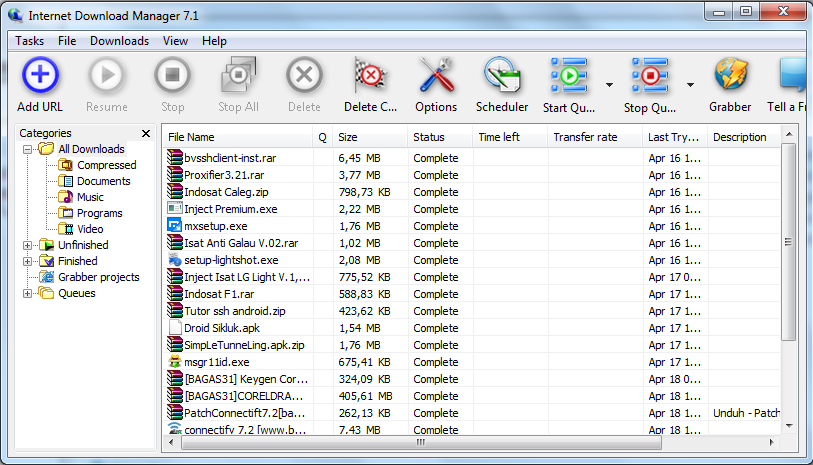The height and width of the screenshot is (465, 813).
Task: Open the Stop Queue dropdown arrow
Action: pyautogui.click(x=690, y=84)
